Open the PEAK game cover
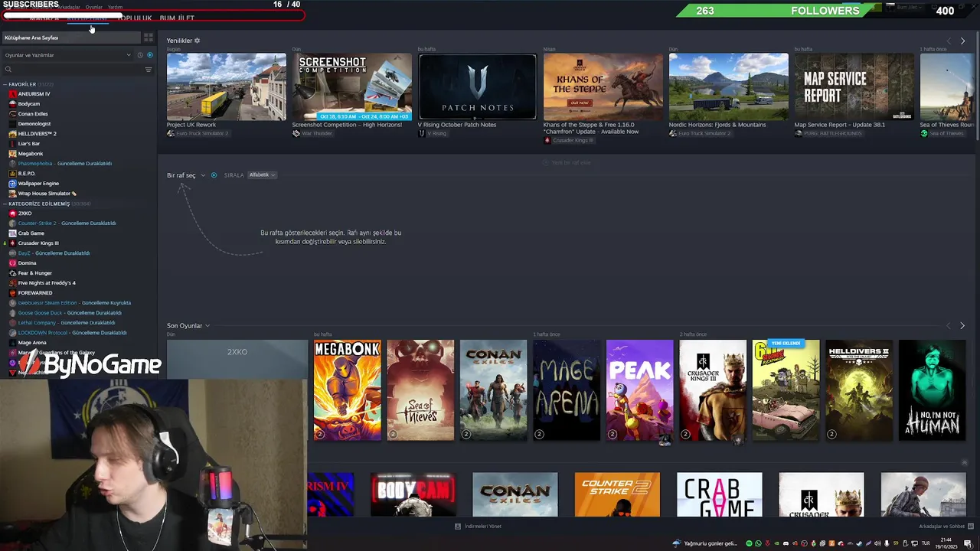The width and height of the screenshot is (980, 551). pos(640,390)
